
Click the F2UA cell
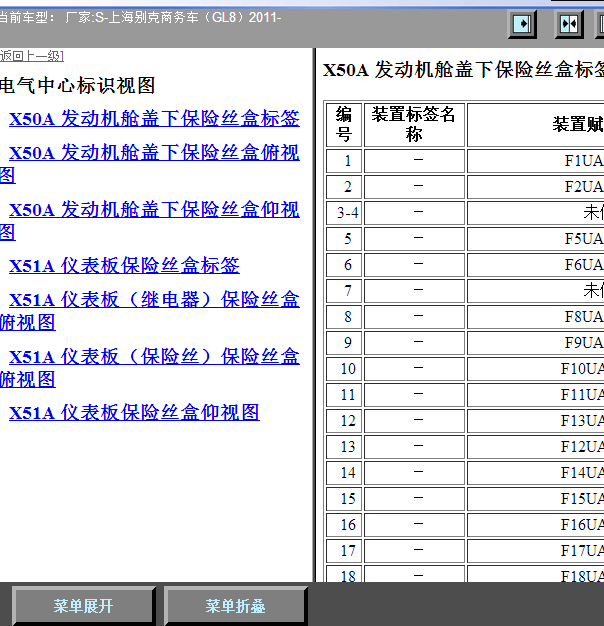point(535,187)
